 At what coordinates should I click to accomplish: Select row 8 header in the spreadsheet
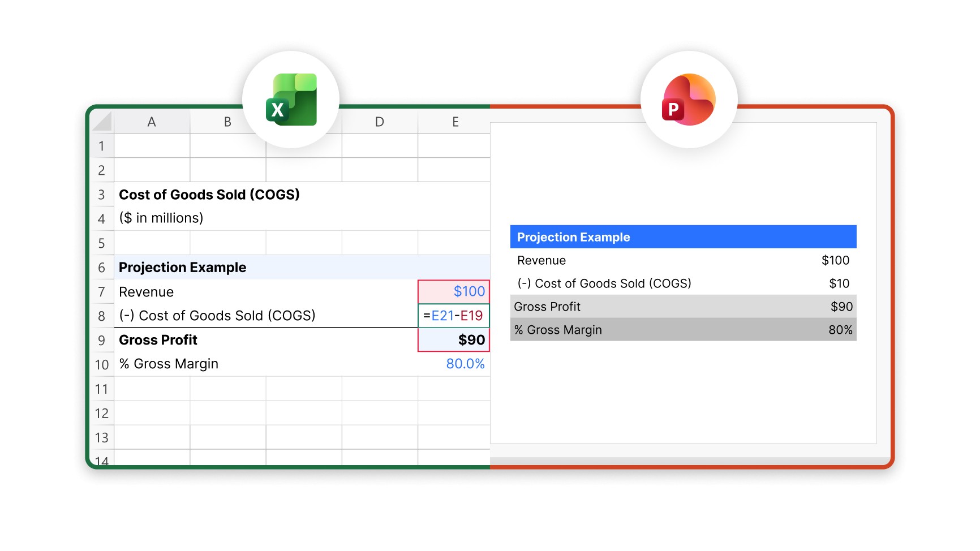(102, 316)
